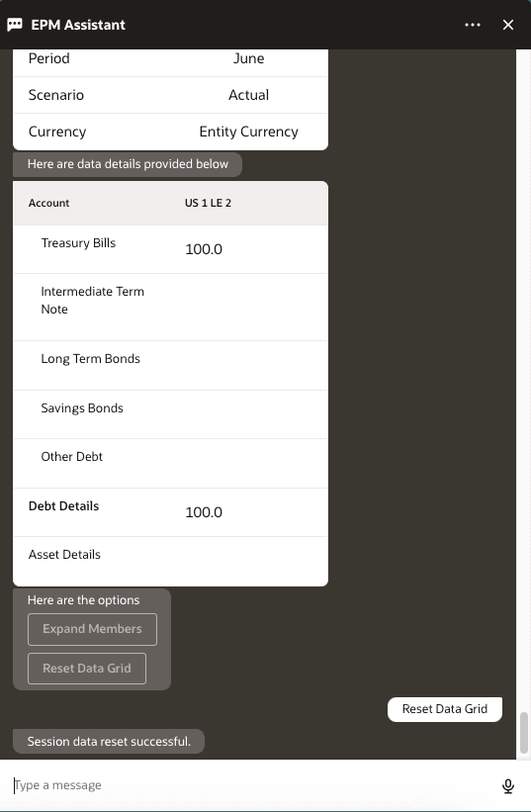531x812 pixels.
Task: Click the Account column header
Action: [x=48, y=203]
